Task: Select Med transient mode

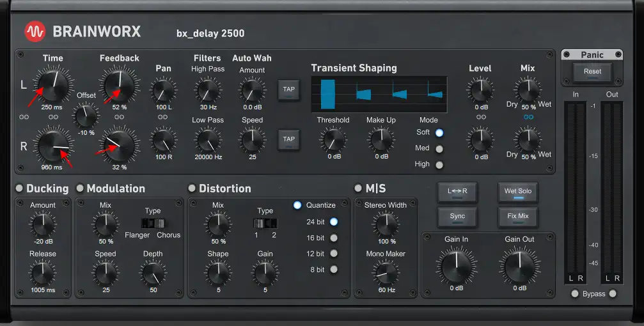Action: coord(439,149)
